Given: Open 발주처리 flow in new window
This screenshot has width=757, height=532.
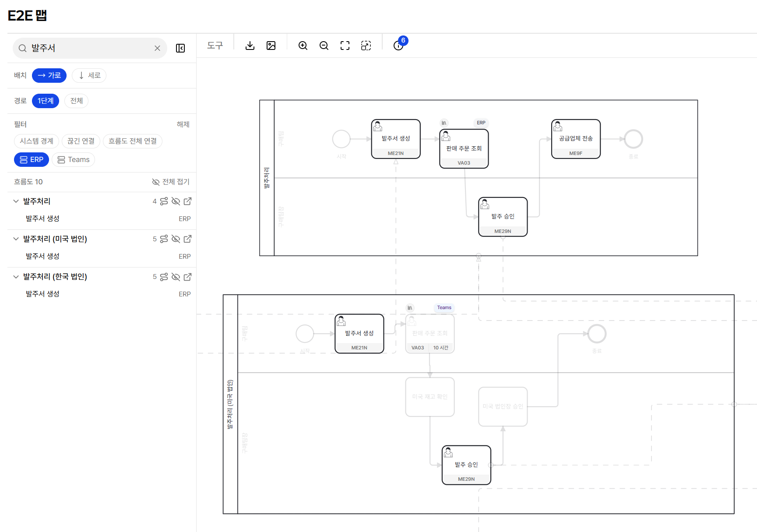Looking at the screenshot, I should (x=188, y=201).
